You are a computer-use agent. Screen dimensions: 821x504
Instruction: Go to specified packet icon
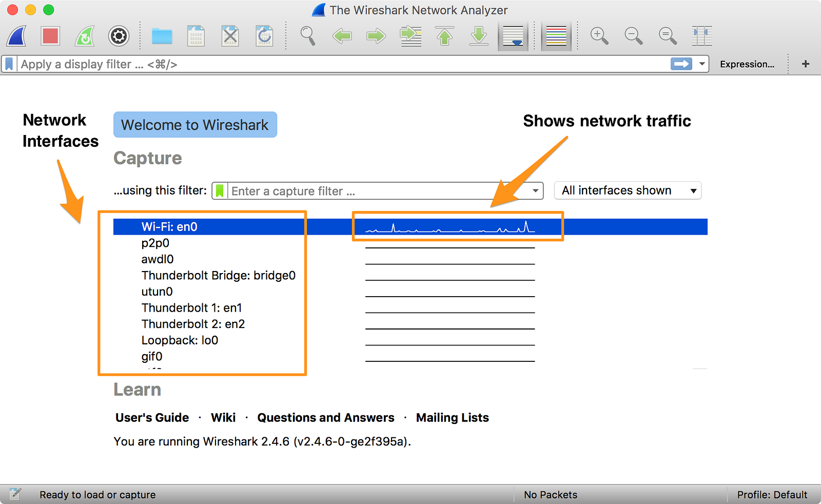[411, 36]
